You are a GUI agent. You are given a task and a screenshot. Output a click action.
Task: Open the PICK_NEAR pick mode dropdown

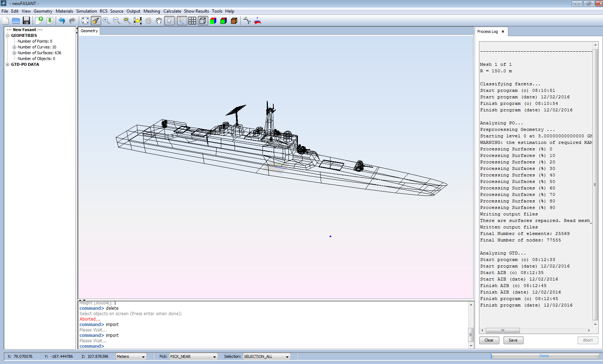coord(193,356)
